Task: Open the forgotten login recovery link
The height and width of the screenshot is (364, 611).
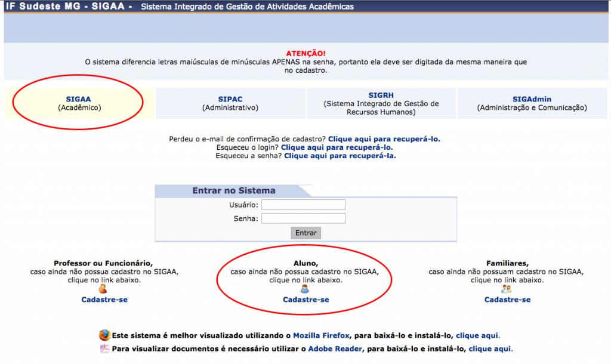Action: (x=337, y=147)
